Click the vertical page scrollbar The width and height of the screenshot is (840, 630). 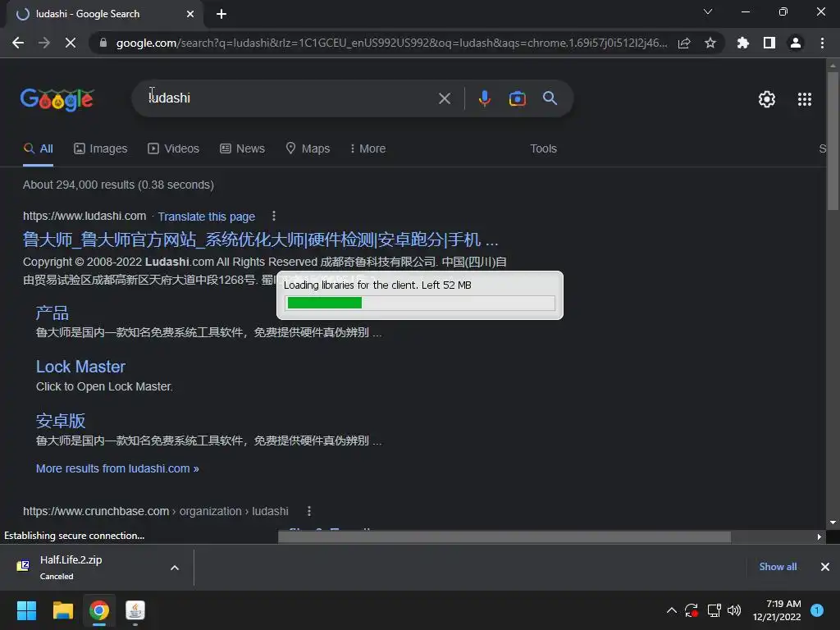click(833, 140)
